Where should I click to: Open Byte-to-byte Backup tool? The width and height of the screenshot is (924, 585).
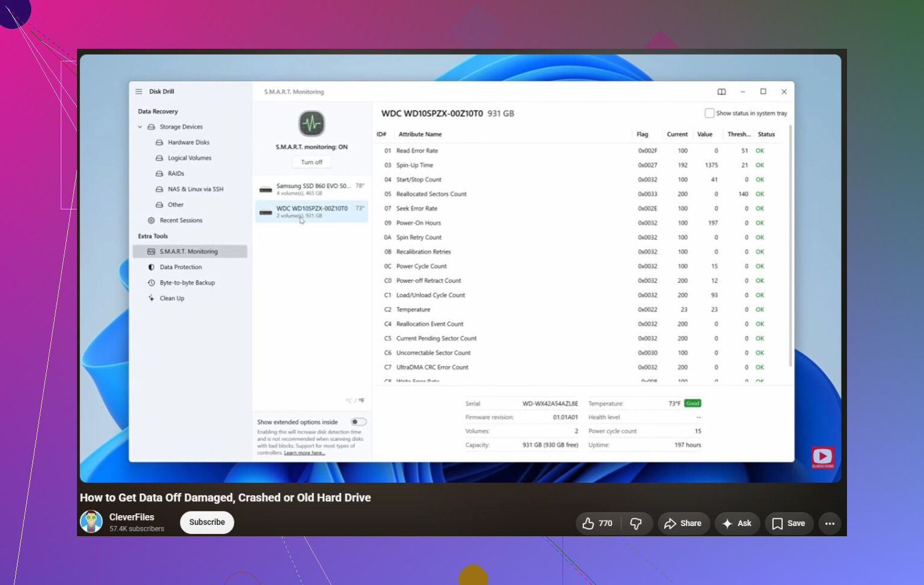pos(187,283)
